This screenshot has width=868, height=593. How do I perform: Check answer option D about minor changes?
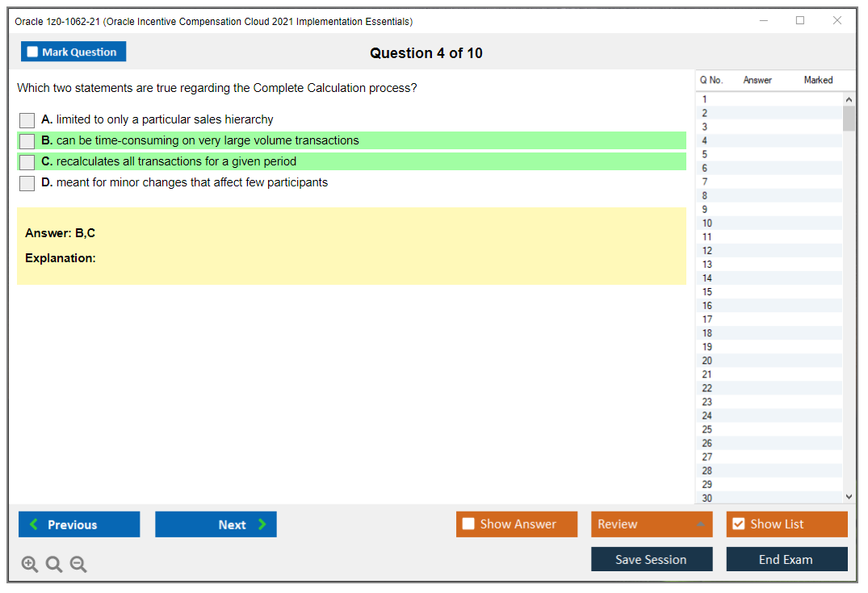(27, 182)
